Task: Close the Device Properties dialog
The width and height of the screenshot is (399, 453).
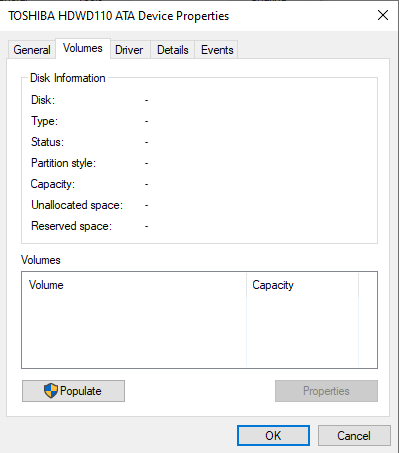Action: (383, 15)
